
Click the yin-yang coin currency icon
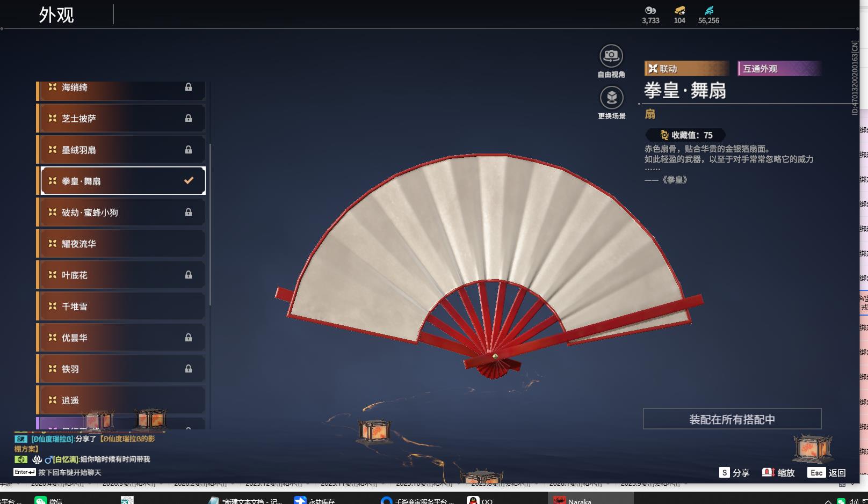coord(650,11)
